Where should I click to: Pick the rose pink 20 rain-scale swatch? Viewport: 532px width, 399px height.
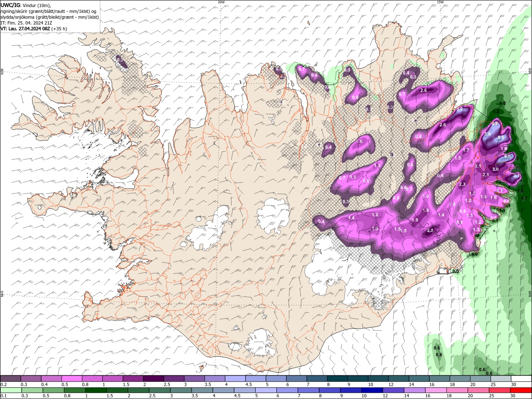479,390
